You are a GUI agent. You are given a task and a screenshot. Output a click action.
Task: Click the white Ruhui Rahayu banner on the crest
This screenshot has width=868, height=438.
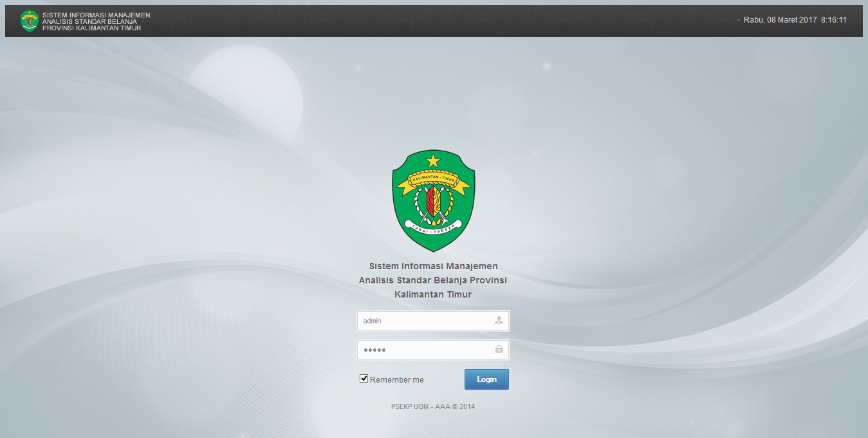pyautogui.click(x=433, y=225)
